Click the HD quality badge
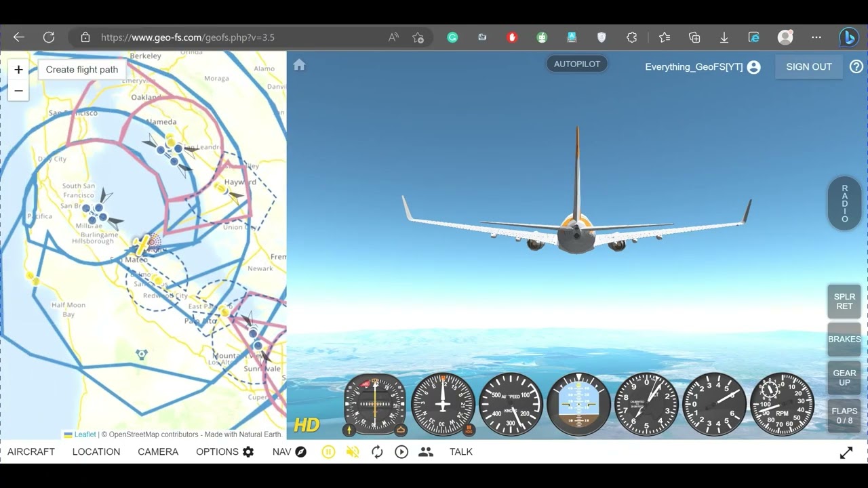This screenshot has width=868, height=488. [307, 425]
